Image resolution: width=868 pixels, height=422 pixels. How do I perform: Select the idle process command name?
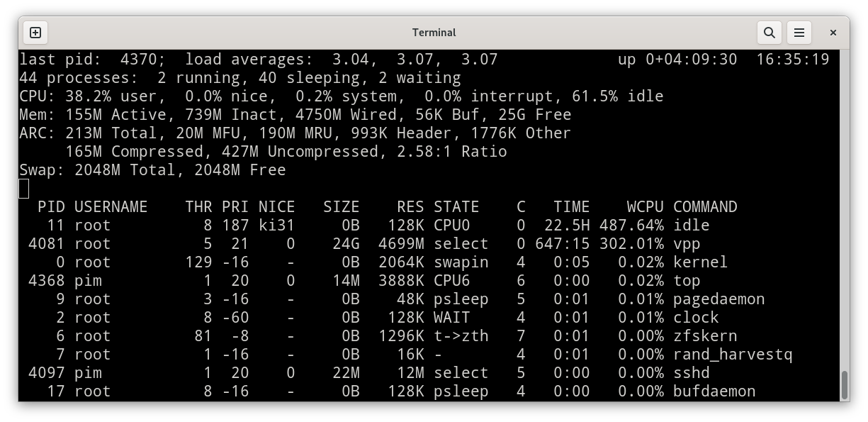[691, 226]
